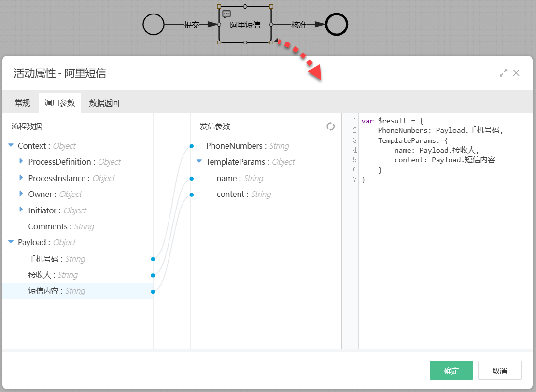The image size is (536, 392).
Task: Click the refresh icon beside 发信参数
Action: click(330, 126)
